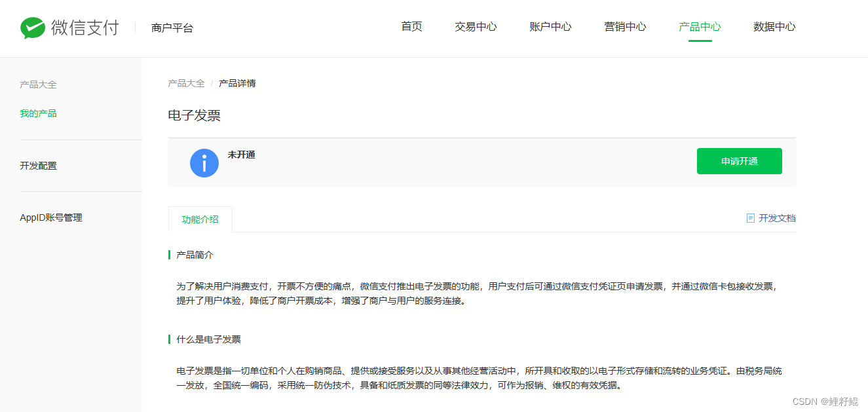Open 账户中心 from the top navigation
868x412 pixels.
tap(550, 27)
